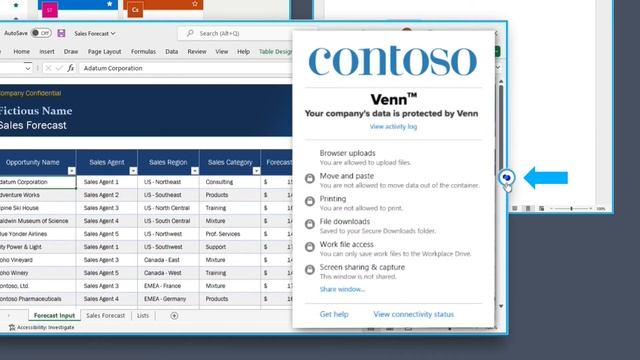
Task: Select the Adatum Corporation cell
Action: 38,182
